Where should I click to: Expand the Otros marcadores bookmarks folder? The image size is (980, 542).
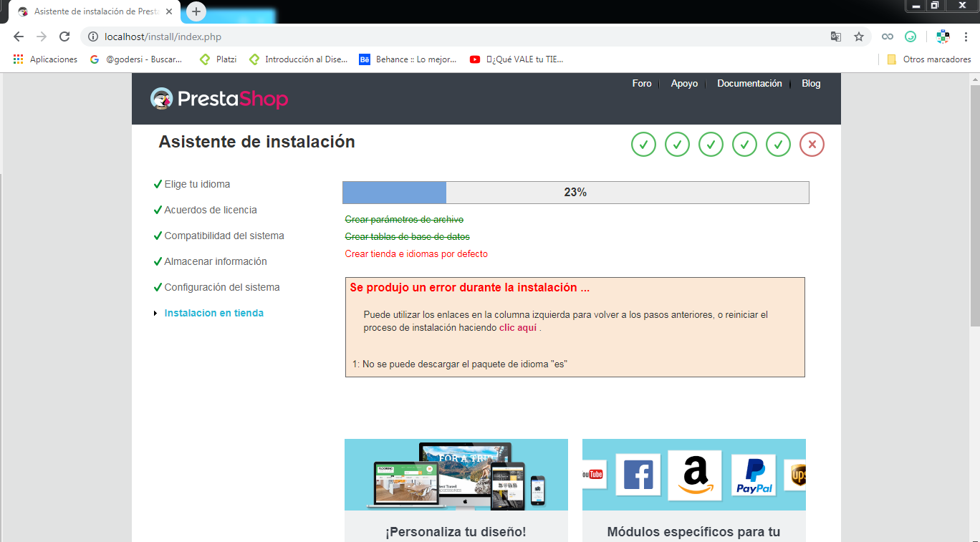click(928, 59)
